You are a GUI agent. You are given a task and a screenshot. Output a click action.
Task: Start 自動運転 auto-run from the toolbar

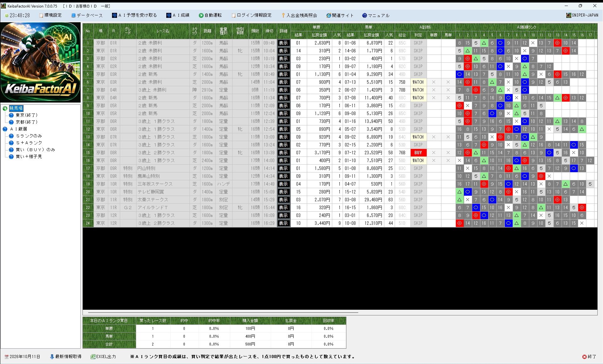[210, 15]
